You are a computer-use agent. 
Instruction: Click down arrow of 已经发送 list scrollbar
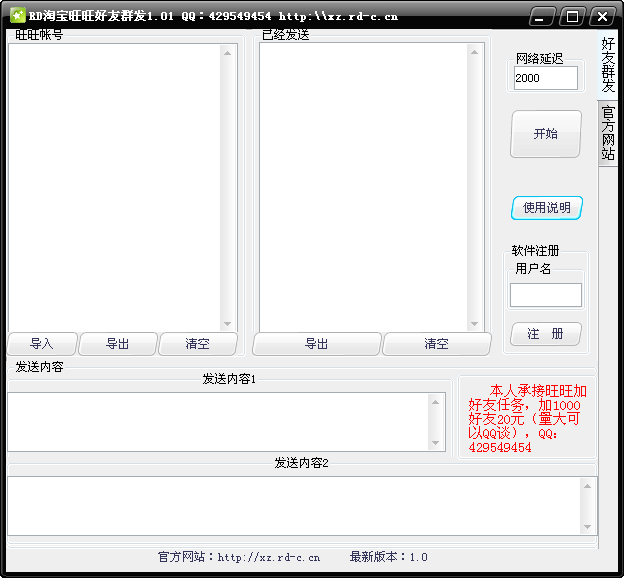[474, 324]
